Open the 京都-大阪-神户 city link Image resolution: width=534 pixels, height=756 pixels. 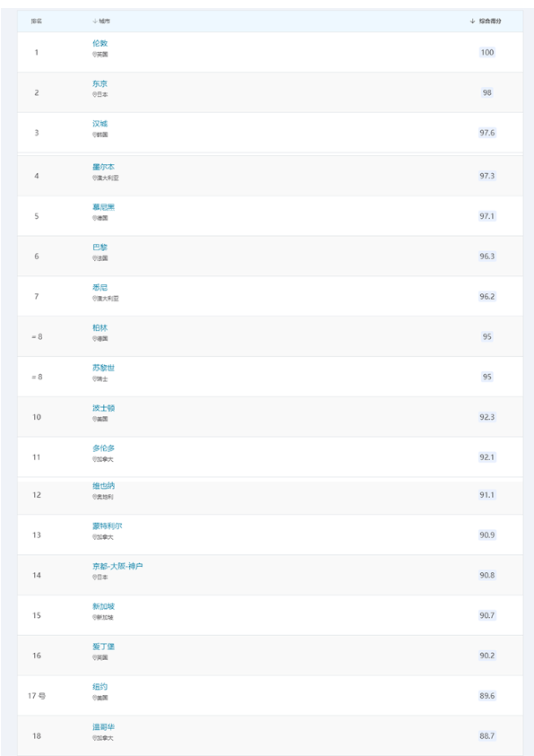[x=117, y=566]
